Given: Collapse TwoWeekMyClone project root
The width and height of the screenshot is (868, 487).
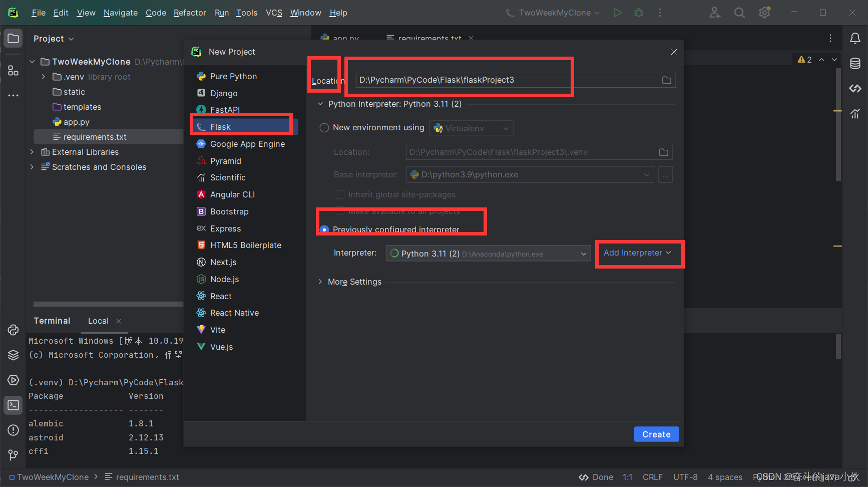Looking at the screenshot, I should (x=32, y=62).
